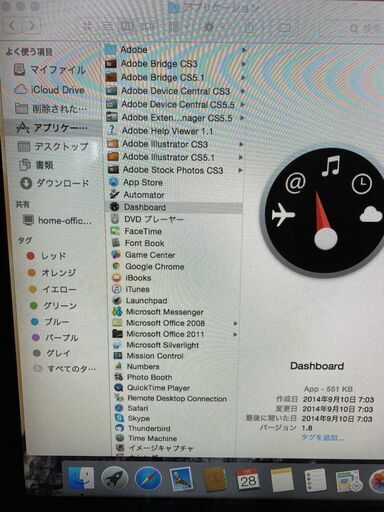384x512 pixels.
Task: Open Launchpad rocket icon in the Dock
Action: [x=114, y=479]
